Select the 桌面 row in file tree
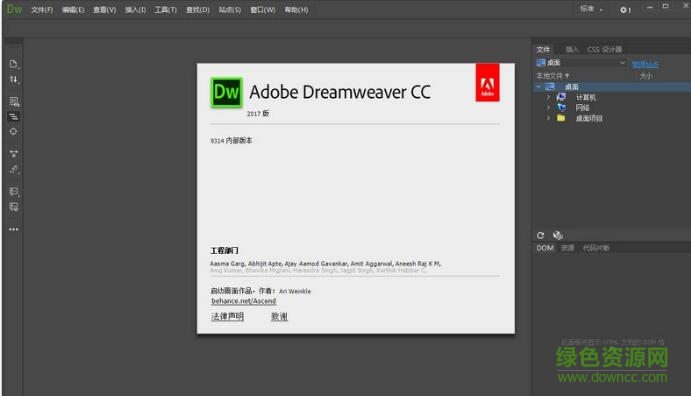The image size is (691, 396). (x=612, y=87)
